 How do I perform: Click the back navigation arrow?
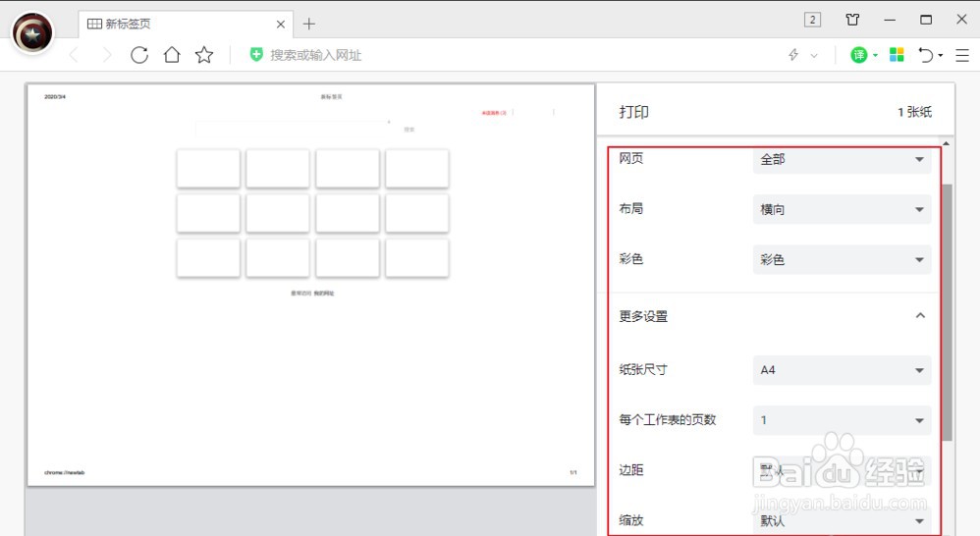(x=75, y=55)
